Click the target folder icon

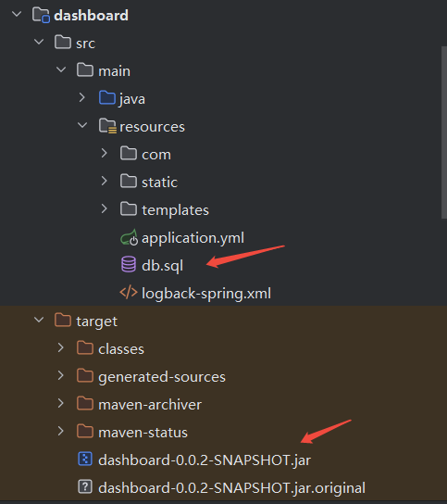coord(63,321)
